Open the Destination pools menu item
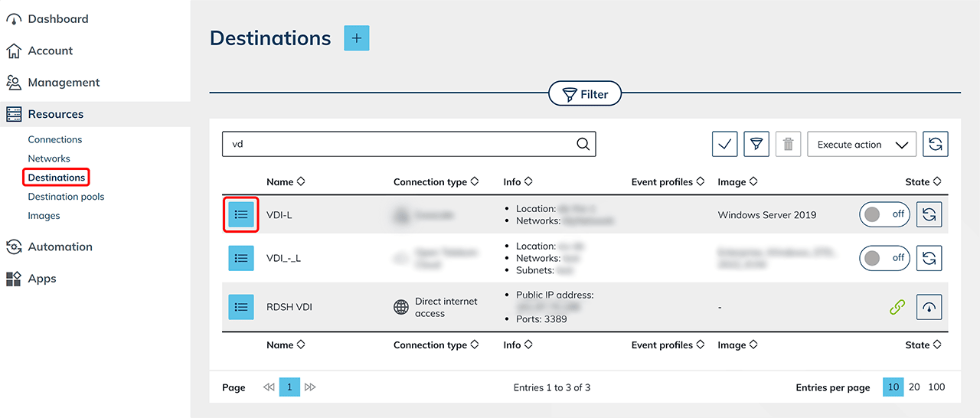Viewport: 980px width, 418px height. pos(66,197)
